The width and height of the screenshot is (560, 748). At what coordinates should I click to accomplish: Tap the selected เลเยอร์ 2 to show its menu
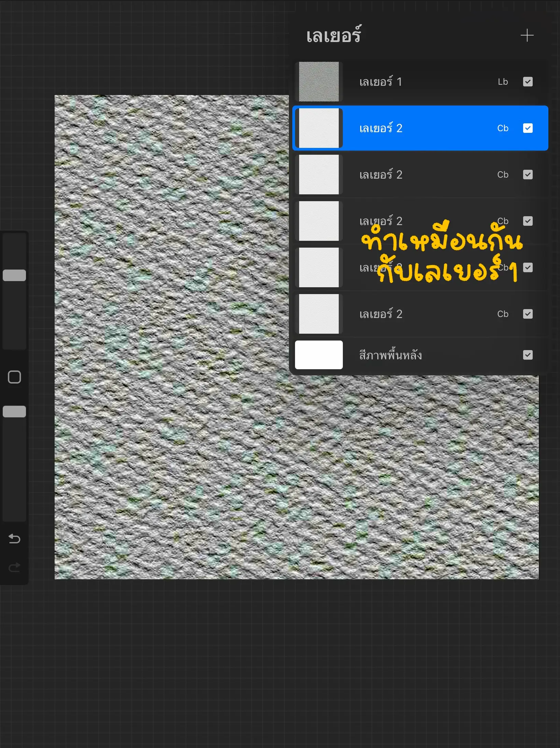(x=381, y=128)
